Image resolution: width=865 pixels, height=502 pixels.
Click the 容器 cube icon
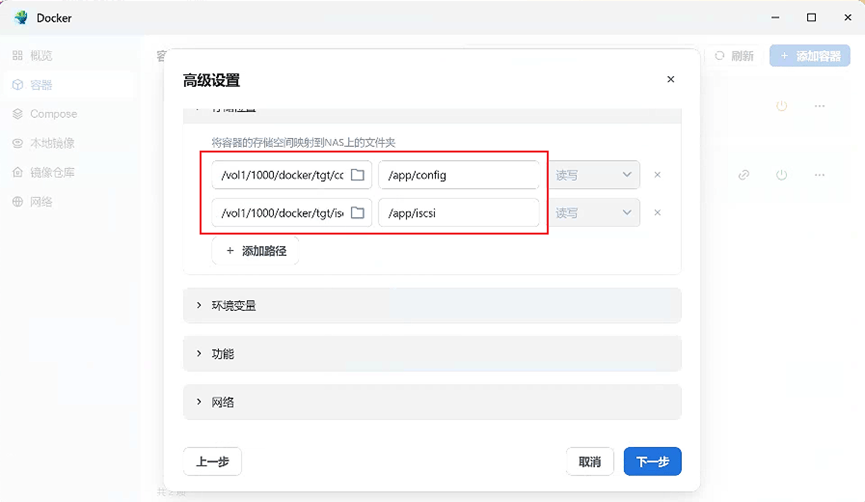point(18,84)
